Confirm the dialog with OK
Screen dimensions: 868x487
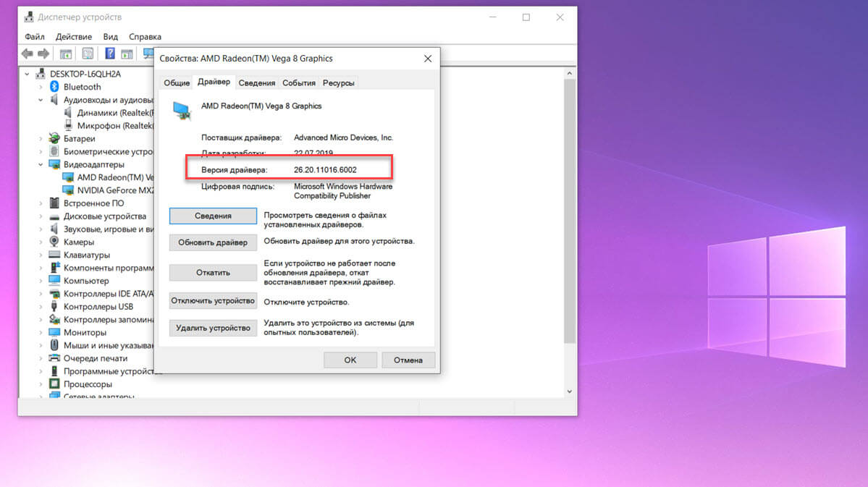click(350, 360)
